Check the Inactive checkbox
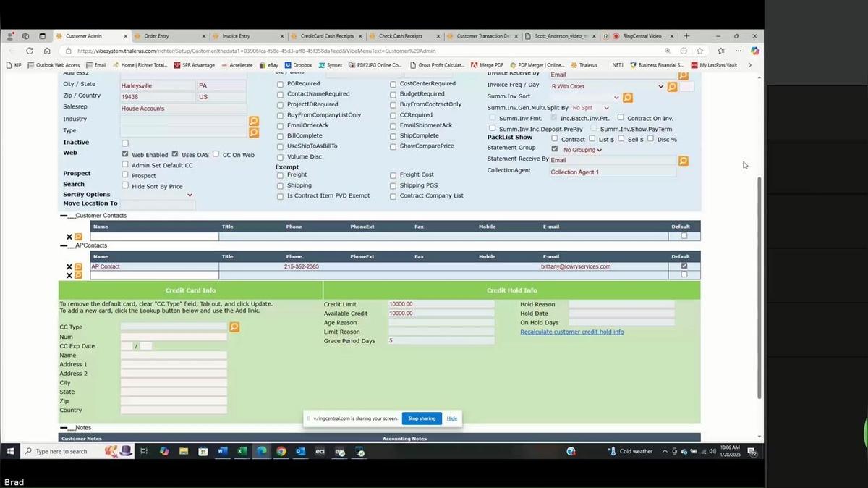The height and width of the screenshot is (488, 868). click(x=125, y=143)
